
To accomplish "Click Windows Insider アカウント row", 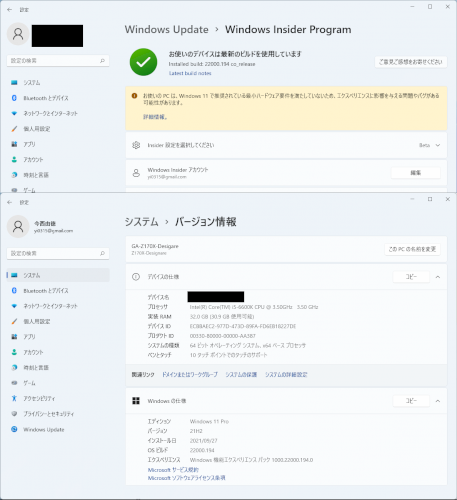I will click(x=286, y=173).
